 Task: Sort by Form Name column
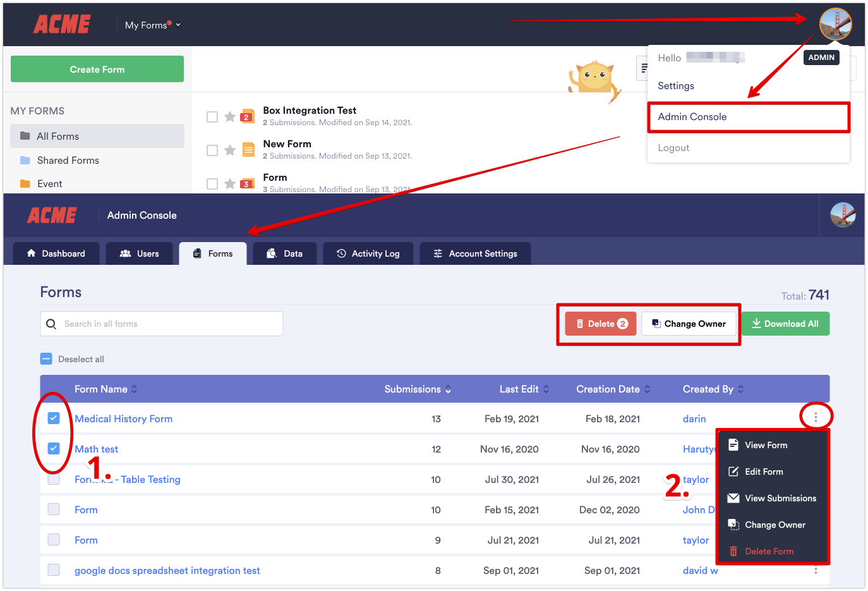coord(105,389)
